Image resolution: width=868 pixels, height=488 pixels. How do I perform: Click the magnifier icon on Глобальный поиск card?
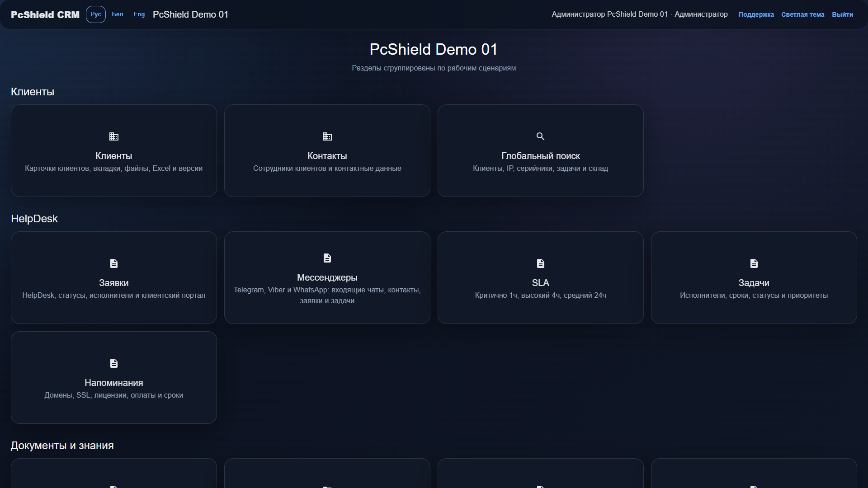tap(540, 136)
